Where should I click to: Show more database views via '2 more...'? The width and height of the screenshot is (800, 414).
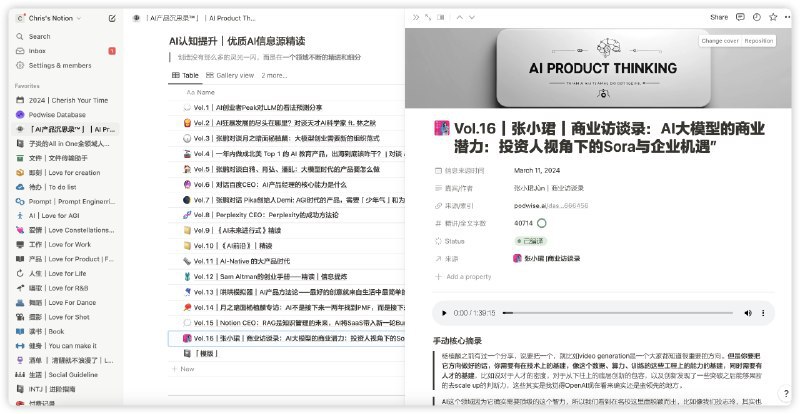coord(274,76)
